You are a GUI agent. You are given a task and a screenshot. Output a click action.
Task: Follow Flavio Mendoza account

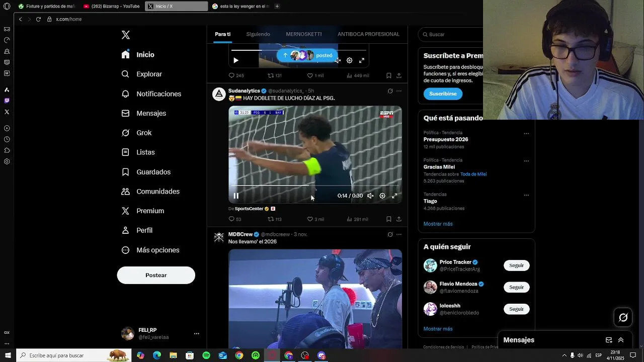point(516,287)
